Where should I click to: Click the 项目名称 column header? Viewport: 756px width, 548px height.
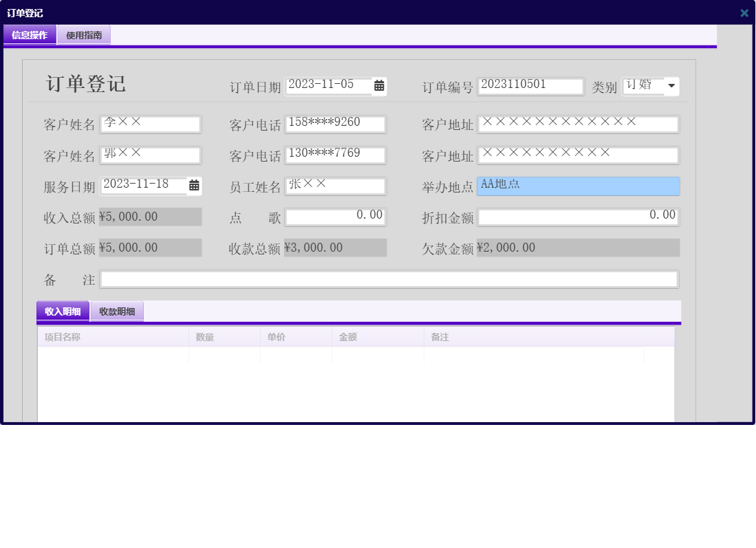pos(62,336)
